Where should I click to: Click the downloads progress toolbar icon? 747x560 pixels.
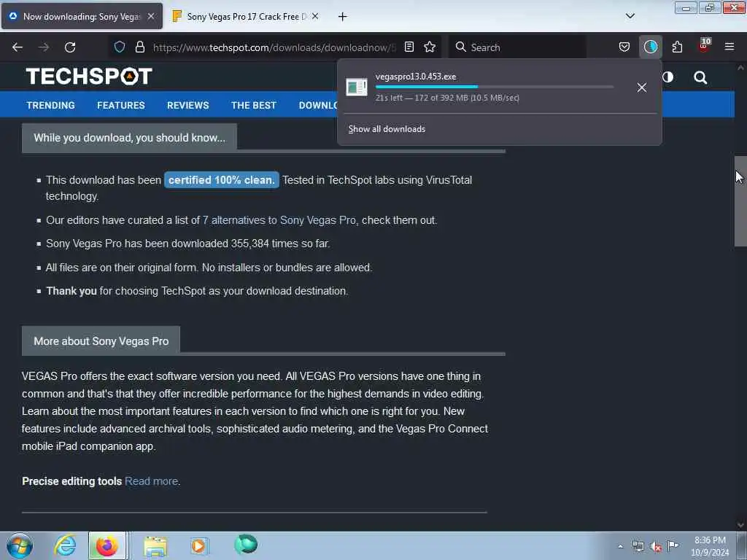(x=650, y=47)
